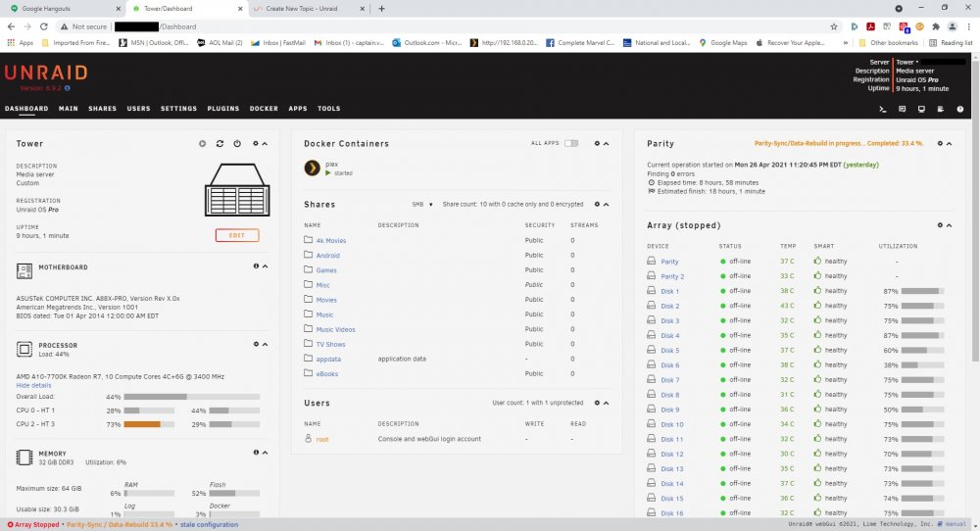Open the Main menu

pyautogui.click(x=69, y=108)
